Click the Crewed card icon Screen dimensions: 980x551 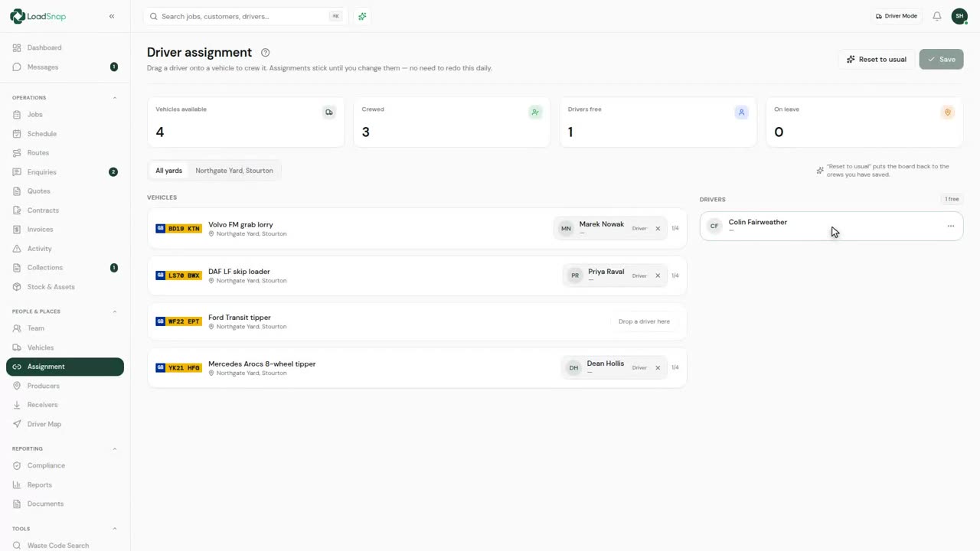point(535,112)
